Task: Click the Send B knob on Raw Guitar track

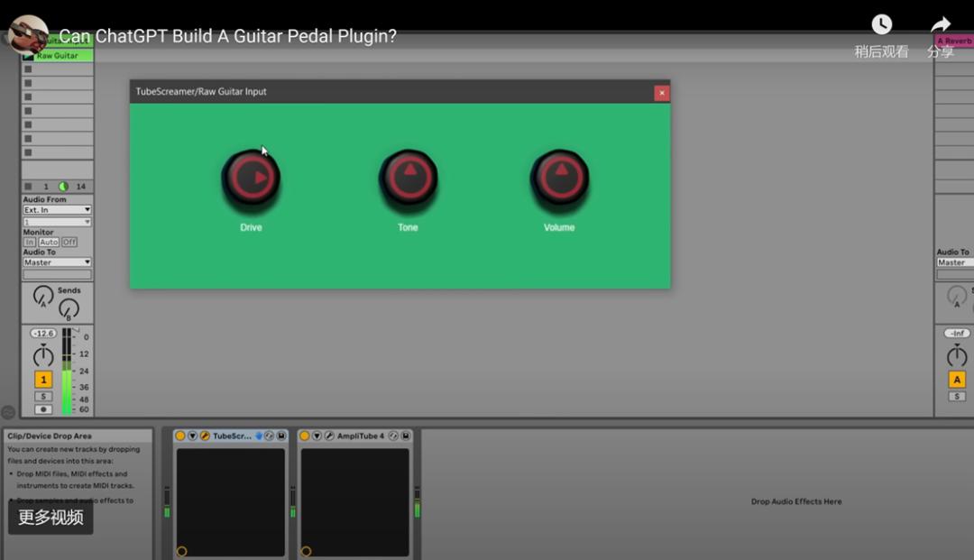Action: (x=69, y=308)
